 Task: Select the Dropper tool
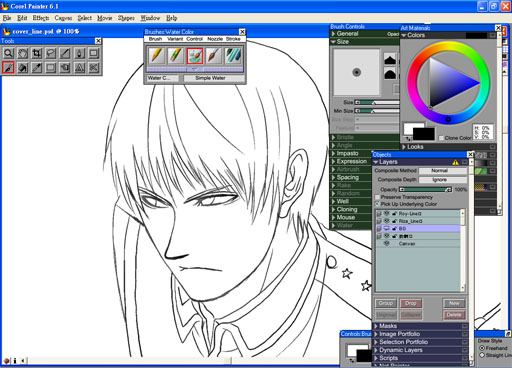(37, 68)
